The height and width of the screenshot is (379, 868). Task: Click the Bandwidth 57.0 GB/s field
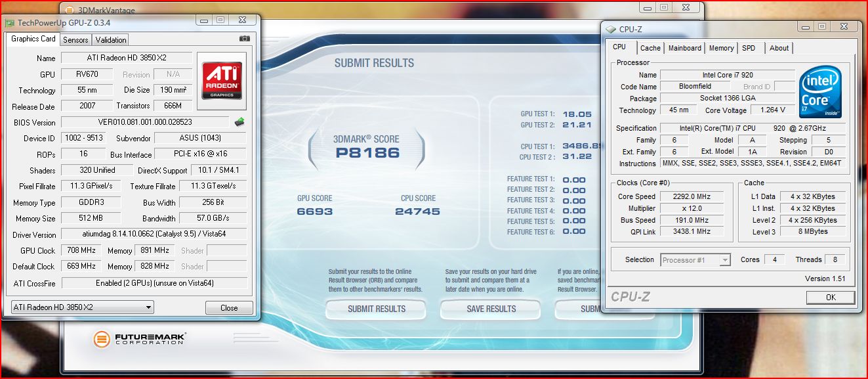coord(213,218)
